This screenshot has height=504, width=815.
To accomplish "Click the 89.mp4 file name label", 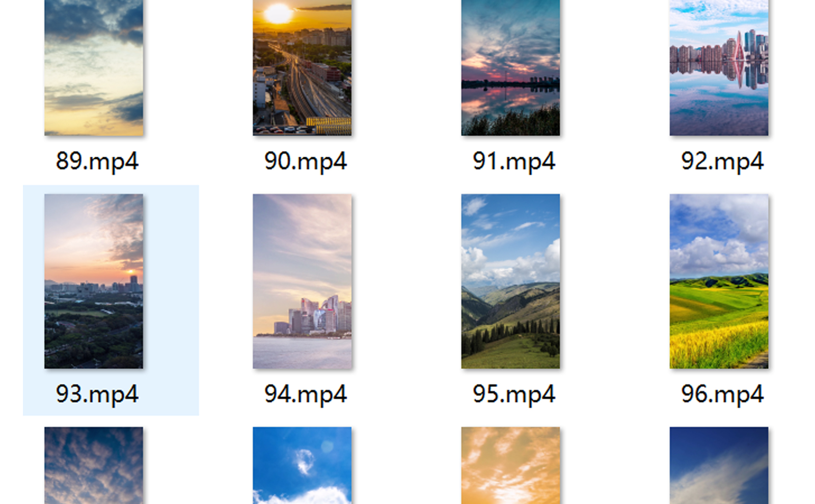I will [97, 162].
